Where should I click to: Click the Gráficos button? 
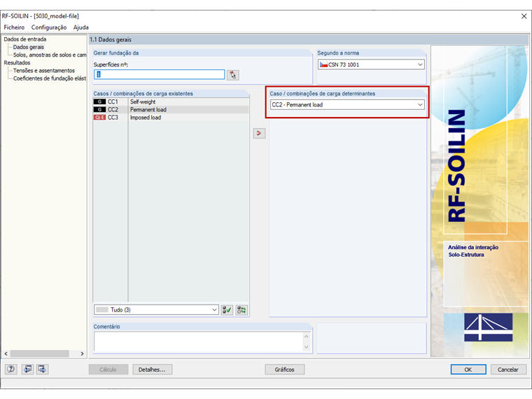pyautogui.click(x=285, y=370)
